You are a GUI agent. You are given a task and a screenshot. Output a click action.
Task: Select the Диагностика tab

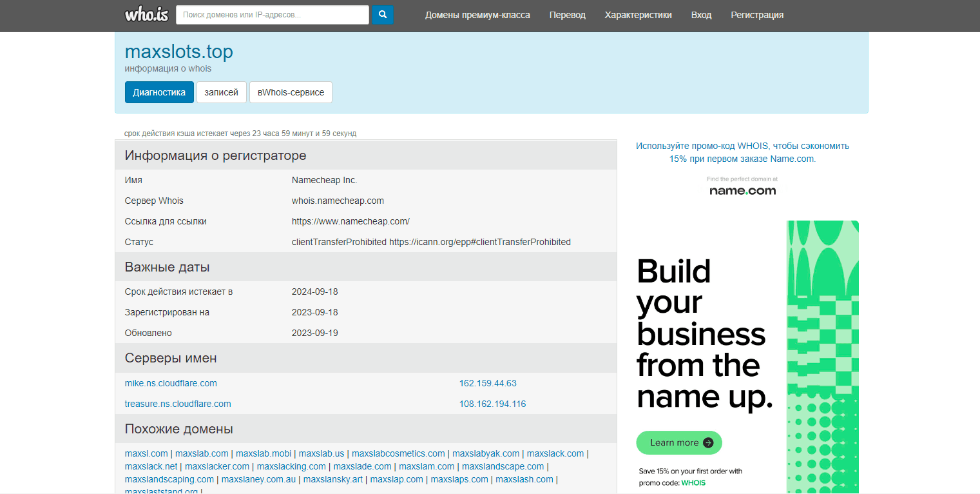tap(159, 92)
